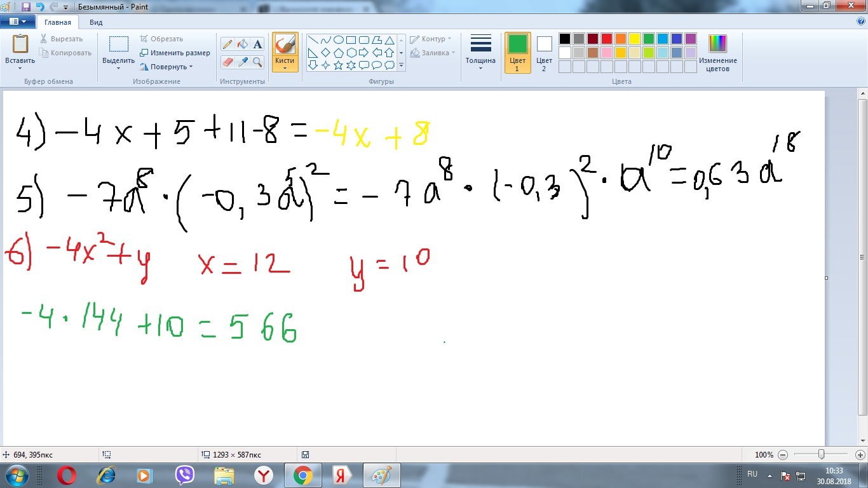Choose the right triangle shape
This screenshot has width=868, height=488.
tap(313, 52)
